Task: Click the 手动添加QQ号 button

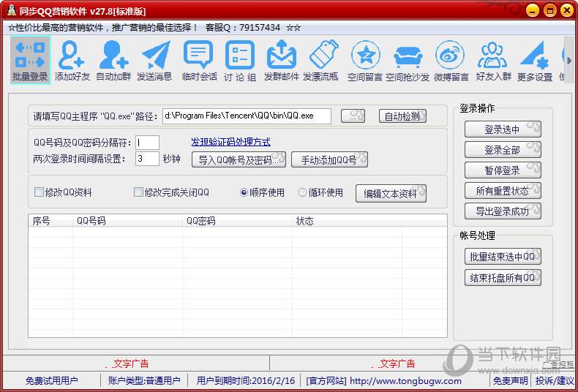Action: pyautogui.click(x=329, y=160)
